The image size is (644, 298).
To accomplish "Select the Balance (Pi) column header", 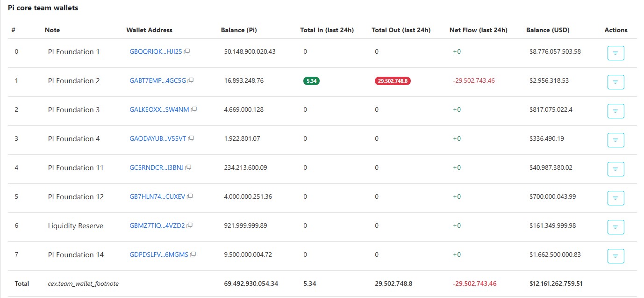I will tap(239, 30).
